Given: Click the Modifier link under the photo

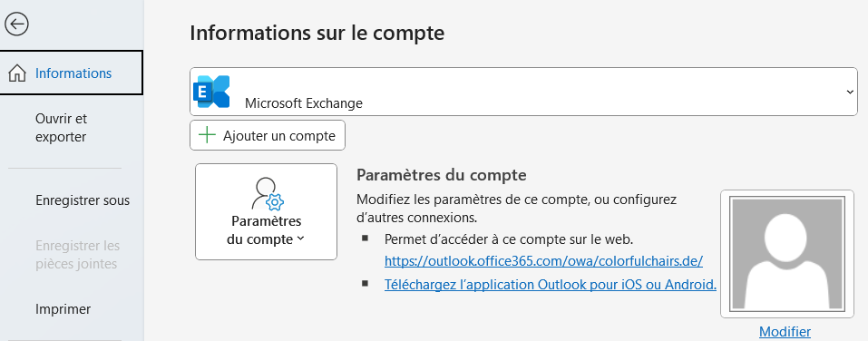Looking at the screenshot, I should point(785,332).
